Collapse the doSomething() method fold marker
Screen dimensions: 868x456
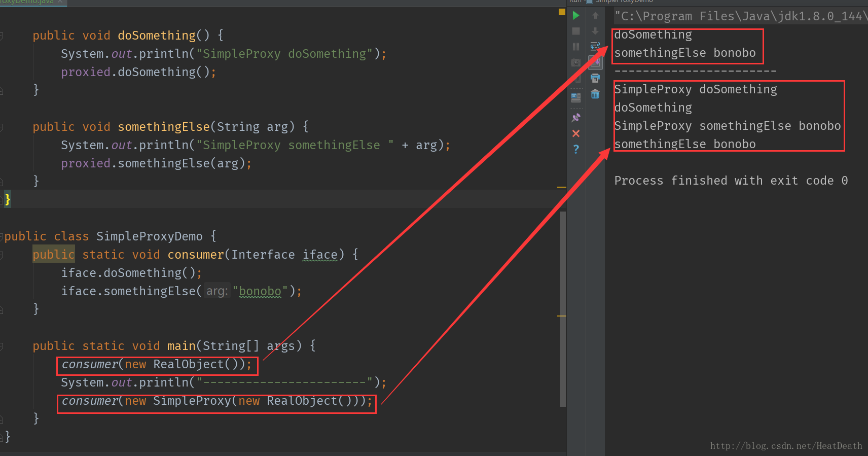2,36
